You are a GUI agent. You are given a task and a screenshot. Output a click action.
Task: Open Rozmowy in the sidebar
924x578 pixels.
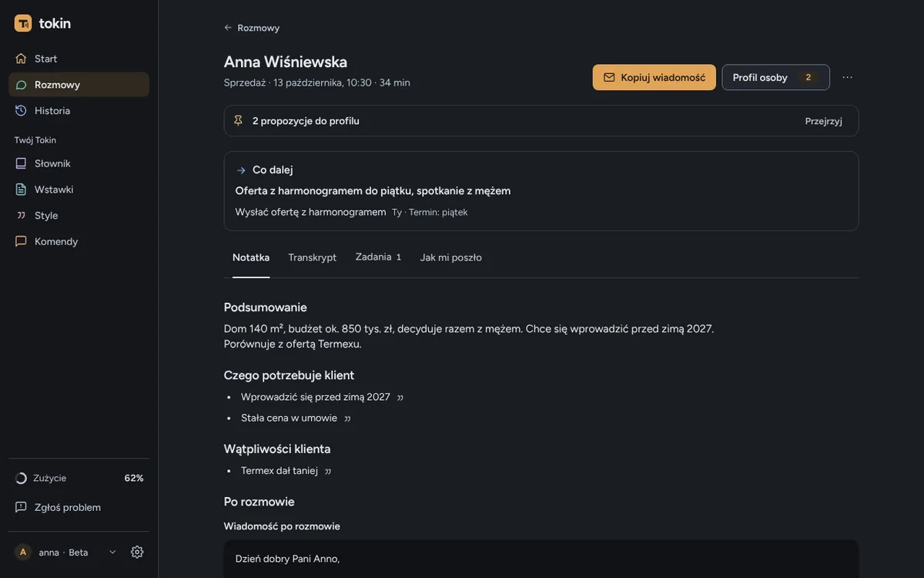[x=79, y=85]
